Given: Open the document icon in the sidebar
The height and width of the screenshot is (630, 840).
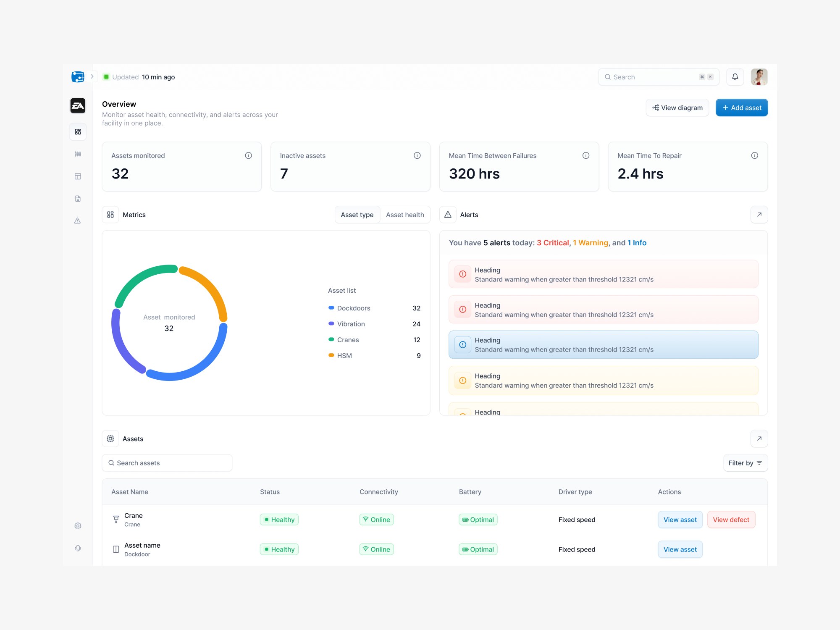Looking at the screenshot, I should (x=78, y=199).
